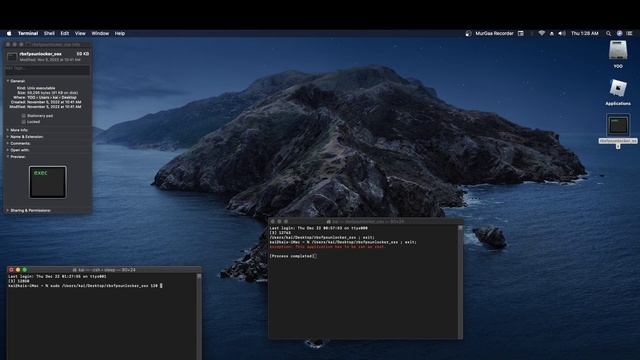Select the YOO hard drive desktop icon
640x360 pixels.
pyautogui.click(x=618, y=51)
